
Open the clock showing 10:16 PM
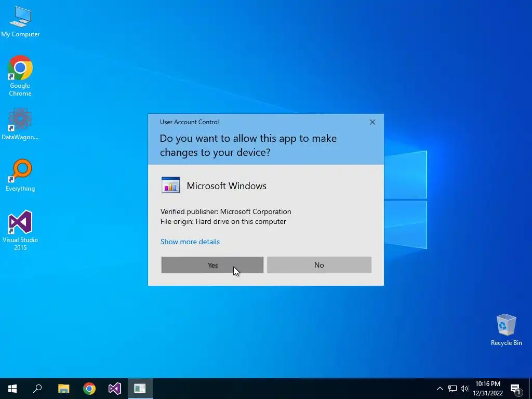click(x=488, y=389)
